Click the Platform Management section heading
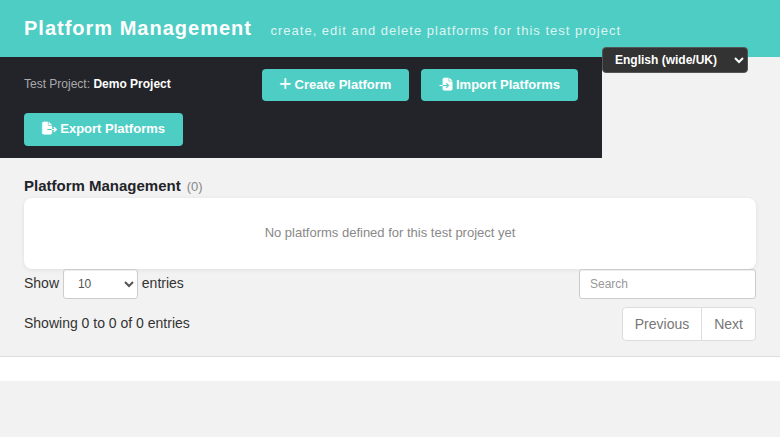Screen dimensions: 780x437 click(102, 186)
